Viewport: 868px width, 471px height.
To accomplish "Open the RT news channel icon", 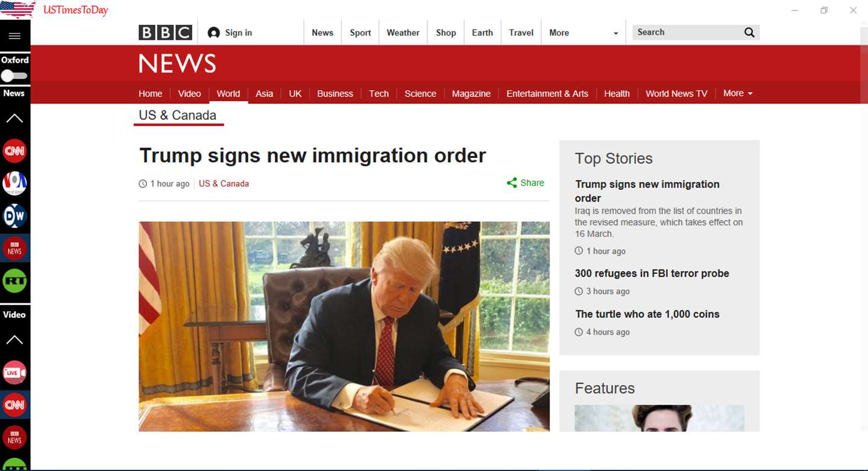I will [x=14, y=281].
